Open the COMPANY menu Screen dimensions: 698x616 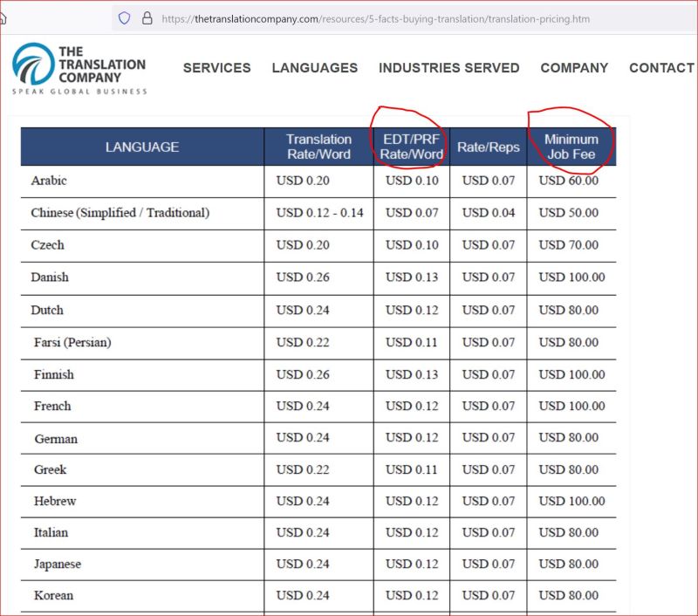click(x=574, y=68)
